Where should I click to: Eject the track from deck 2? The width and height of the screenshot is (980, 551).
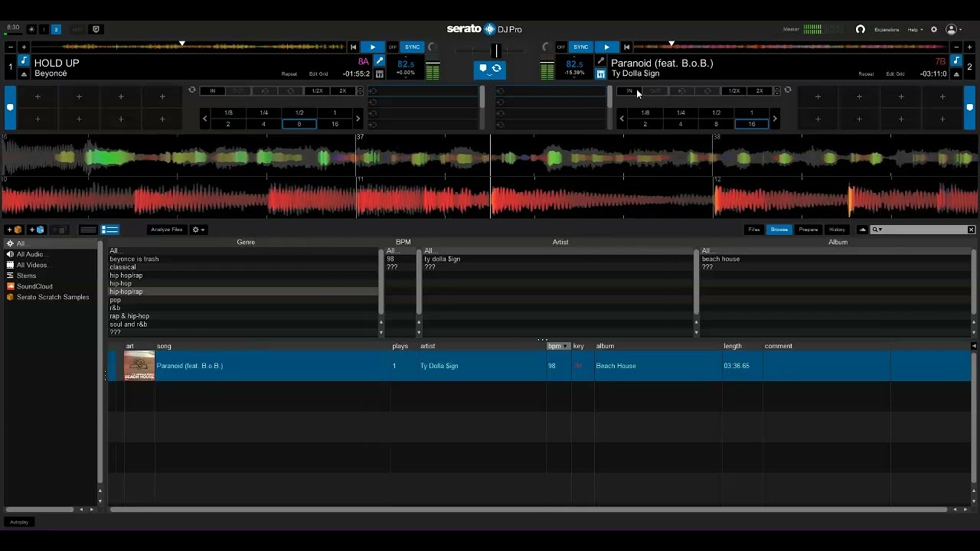(x=956, y=74)
